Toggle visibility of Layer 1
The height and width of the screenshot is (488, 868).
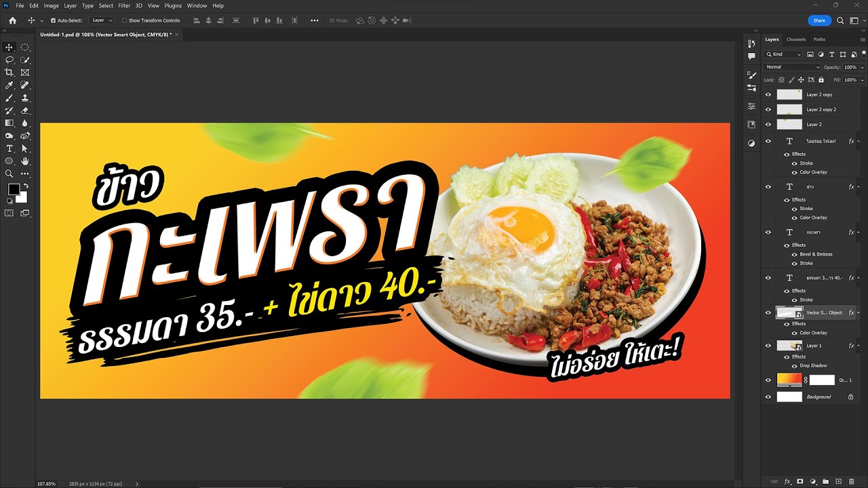coord(768,346)
